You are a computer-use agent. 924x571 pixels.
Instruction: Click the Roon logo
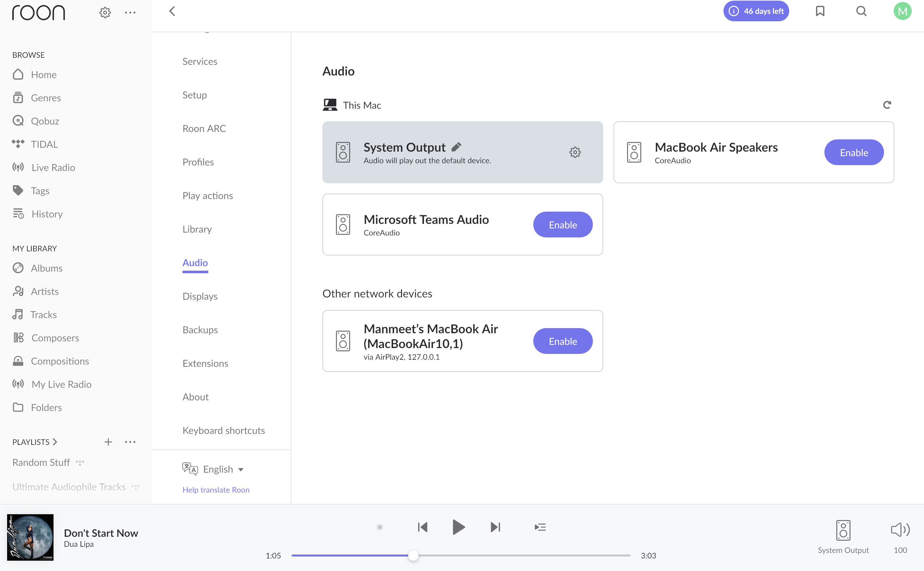[38, 13]
